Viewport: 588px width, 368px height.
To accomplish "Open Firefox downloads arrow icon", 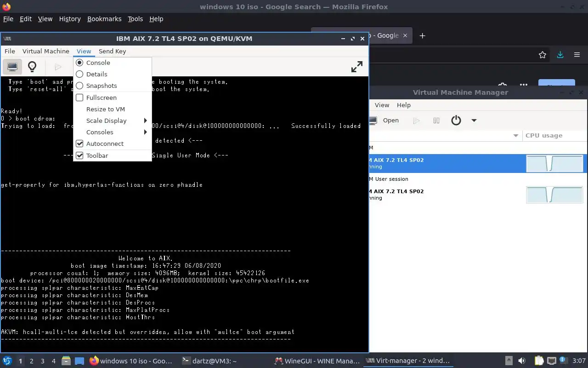I will tap(560, 55).
